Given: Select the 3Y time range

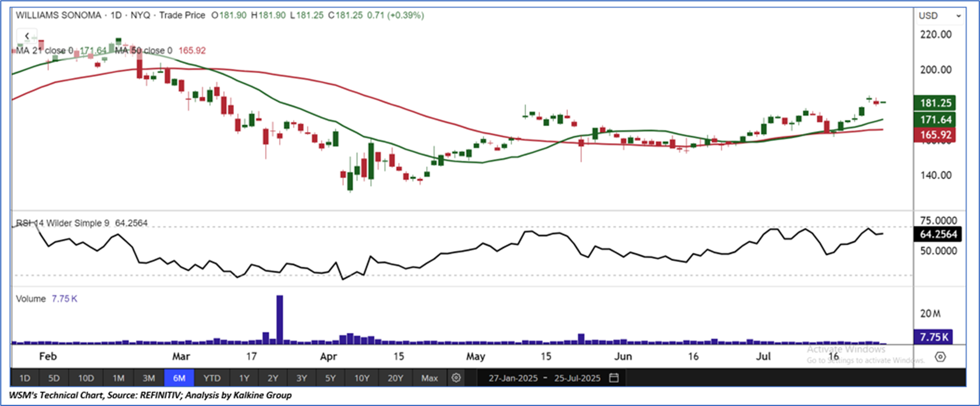Looking at the screenshot, I should coord(301,378).
